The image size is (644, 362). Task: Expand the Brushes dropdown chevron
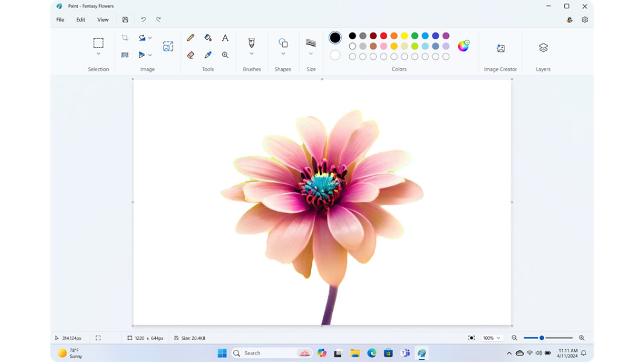(x=251, y=54)
